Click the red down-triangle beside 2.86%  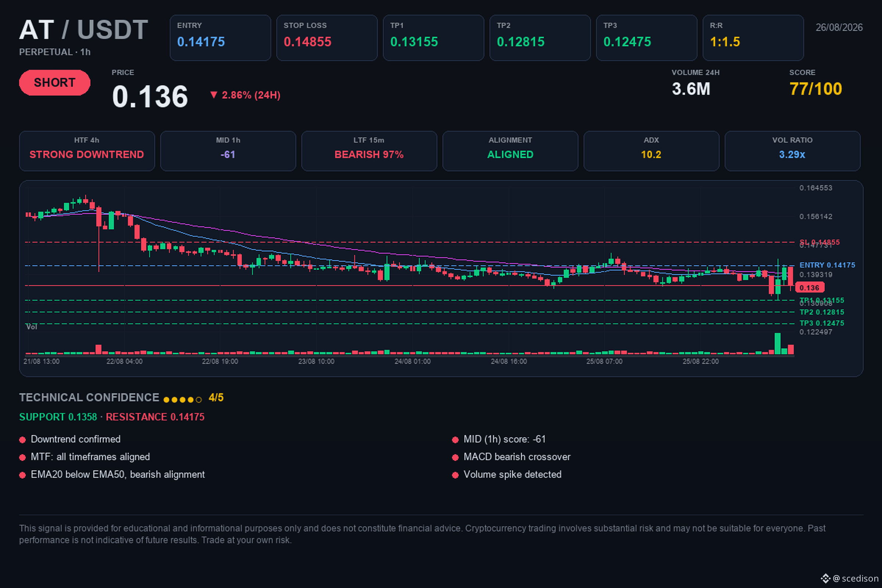[214, 95]
